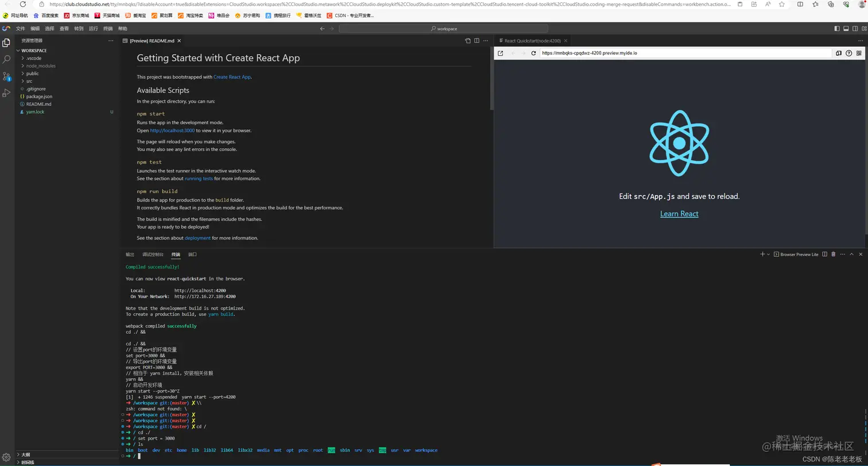The width and height of the screenshot is (868, 466).
Task: Open the 编辑 menu
Action: tap(36, 28)
